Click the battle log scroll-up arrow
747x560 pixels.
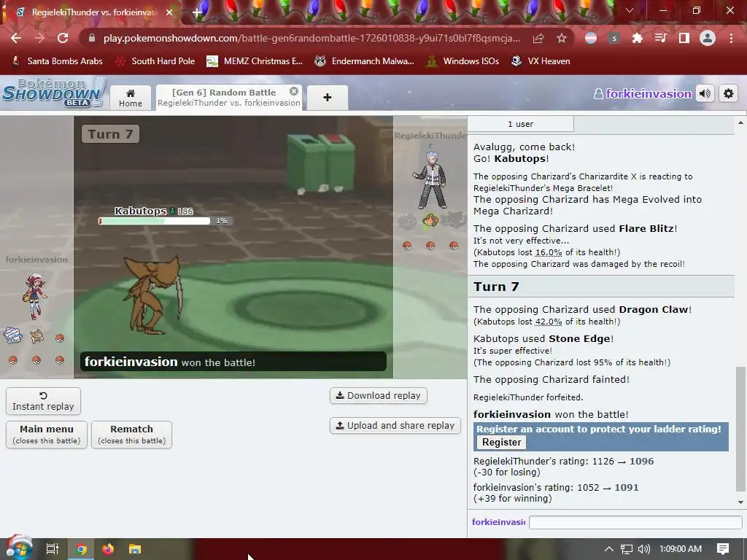click(x=740, y=122)
